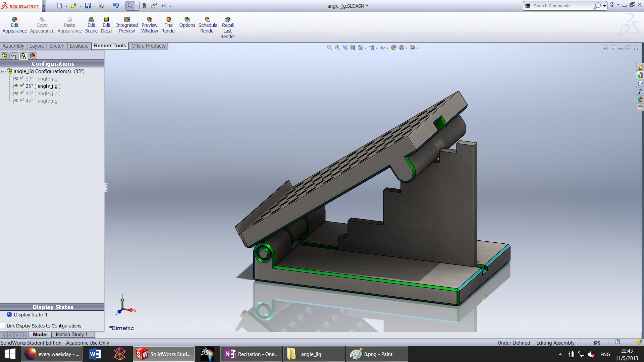The width and height of the screenshot is (644, 362).
Task: Click the SolidWorks logo menu
Action: pyautogui.click(x=20, y=6)
